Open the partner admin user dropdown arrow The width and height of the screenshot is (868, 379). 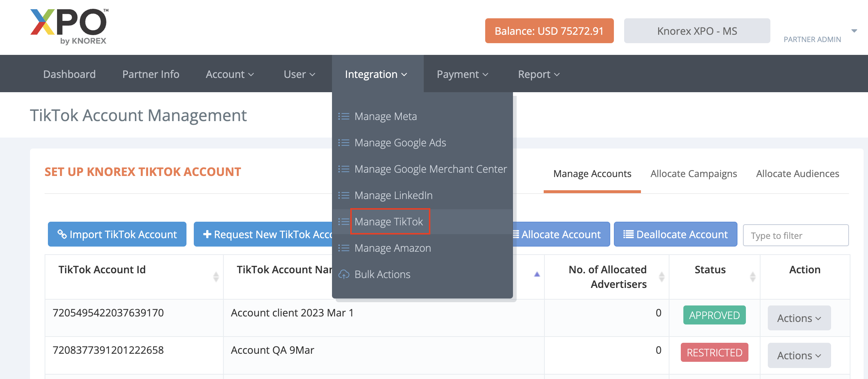click(x=854, y=31)
